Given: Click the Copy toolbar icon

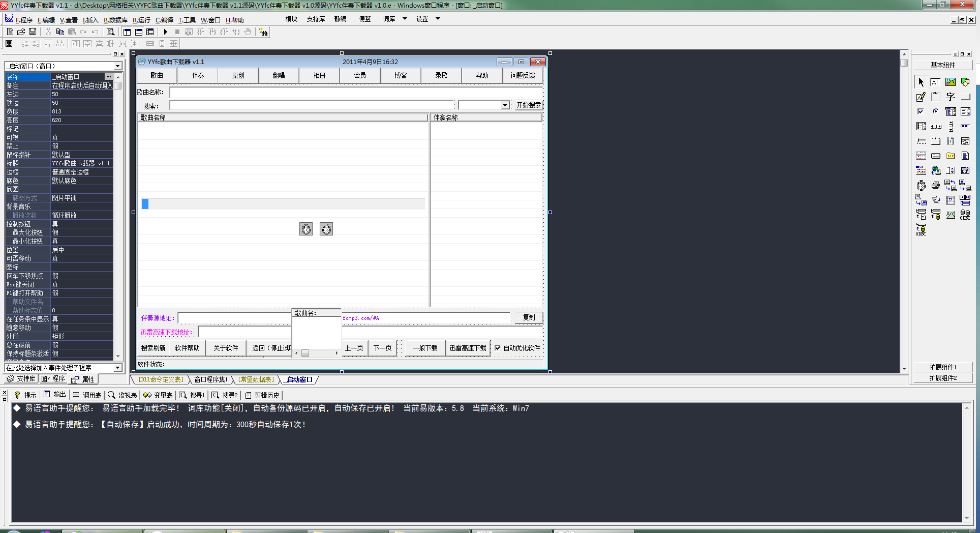Looking at the screenshot, I should pyautogui.click(x=60, y=32).
